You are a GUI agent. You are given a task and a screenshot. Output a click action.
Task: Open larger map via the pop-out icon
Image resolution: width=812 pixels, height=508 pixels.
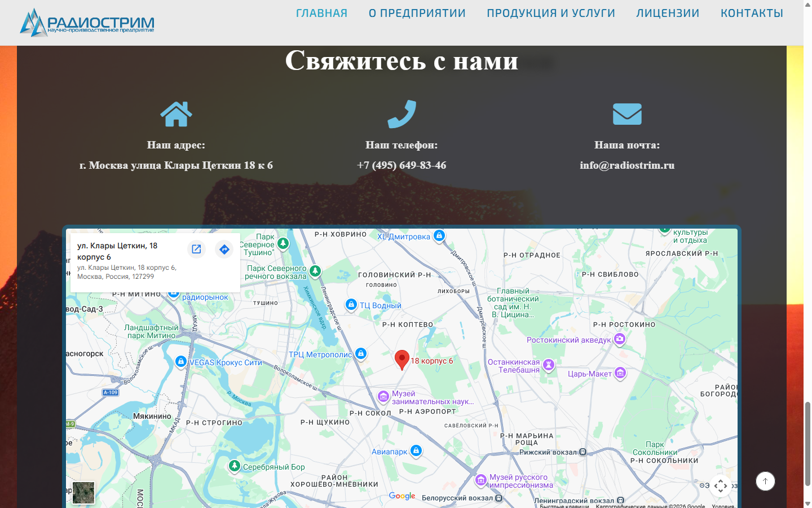tap(196, 249)
